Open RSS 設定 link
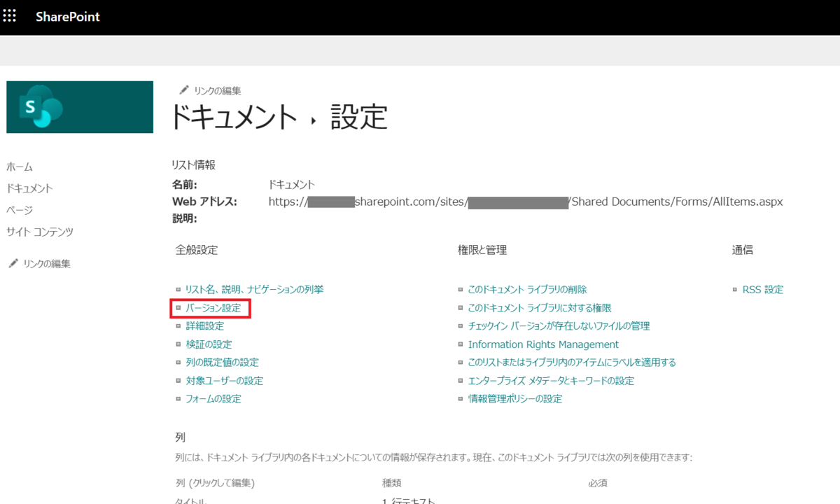Viewport: 840px width, 504px height. (762, 289)
